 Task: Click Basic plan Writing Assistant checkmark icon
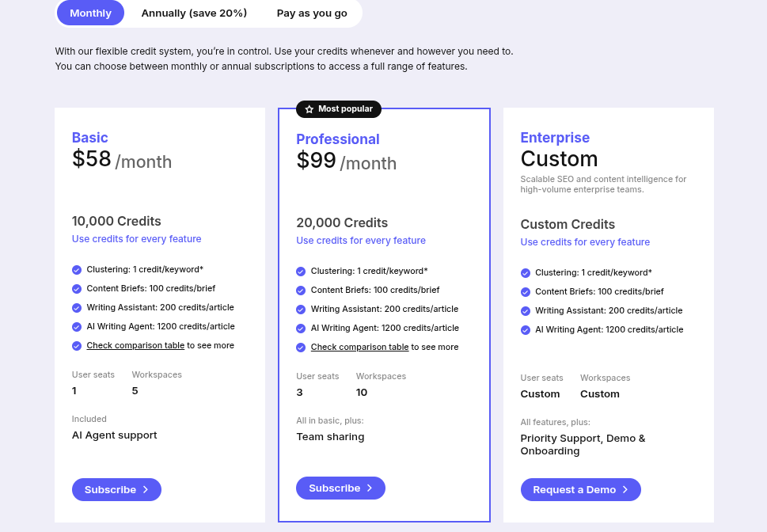click(77, 308)
